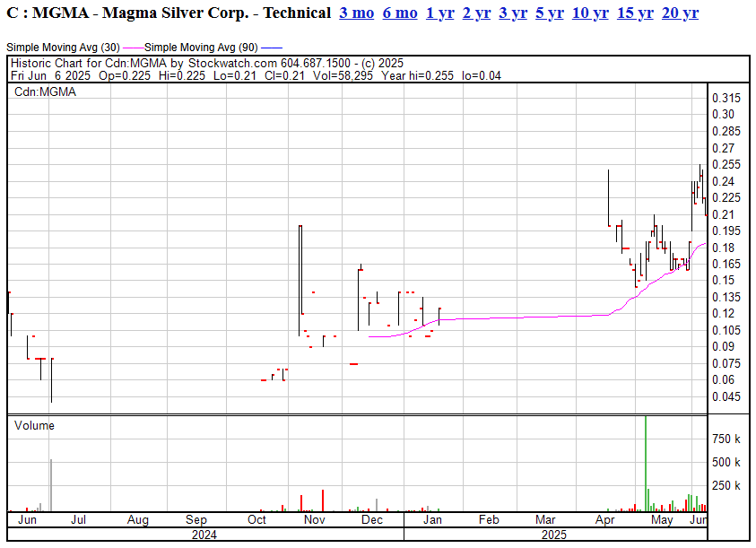Click the Volume panel label
Viewport: 756px width, 548px height.
(x=34, y=425)
